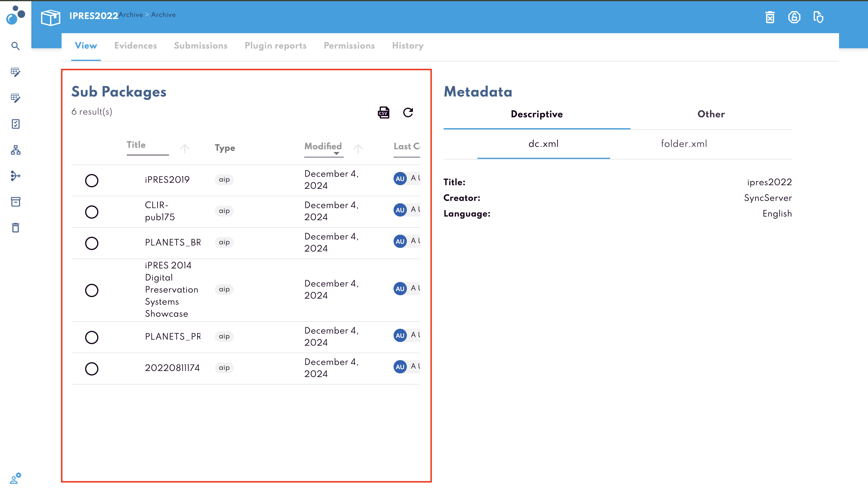Open the checklist clipboard sidebar icon
868x491 pixels.
click(x=15, y=124)
